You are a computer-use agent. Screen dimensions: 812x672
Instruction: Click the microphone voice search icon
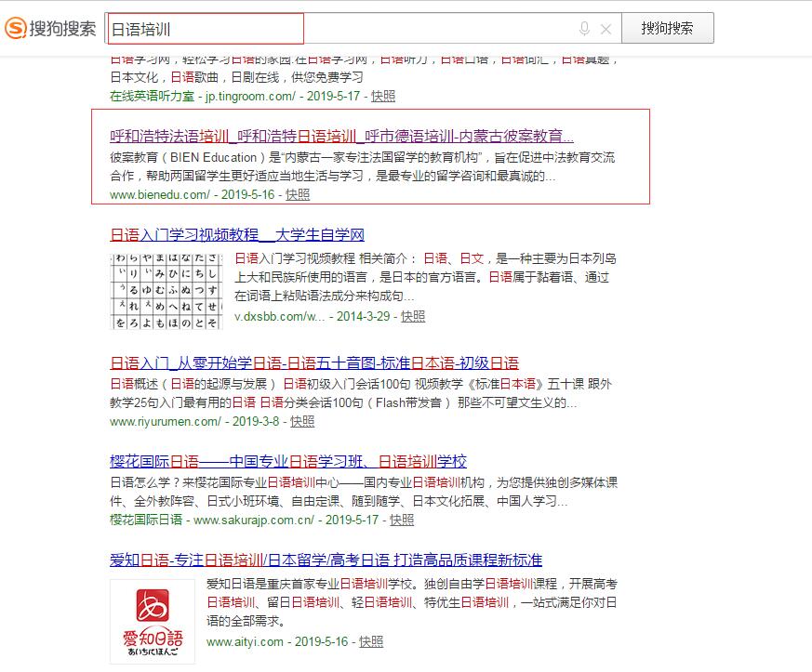click(585, 28)
